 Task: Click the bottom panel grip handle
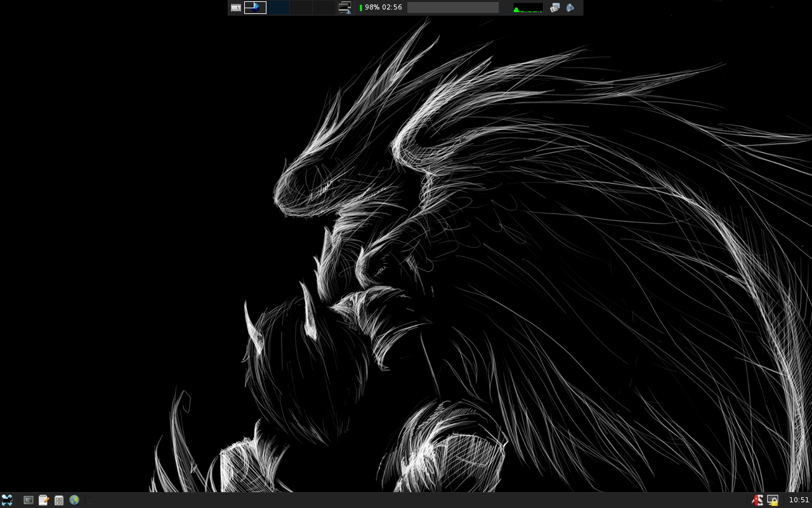click(x=91, y=500)
